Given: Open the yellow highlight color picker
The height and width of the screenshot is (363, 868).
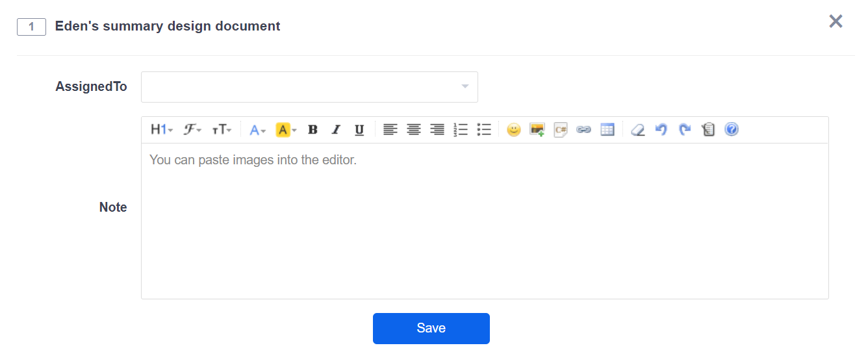Looking at the screenshot, I should [x=286, y=130].
